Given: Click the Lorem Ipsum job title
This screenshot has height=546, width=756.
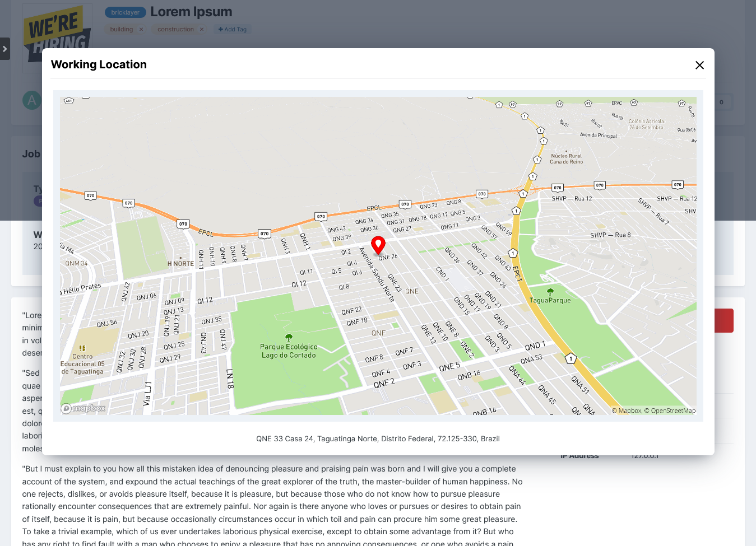Looking at the screenshot, I should click(191, 12).
